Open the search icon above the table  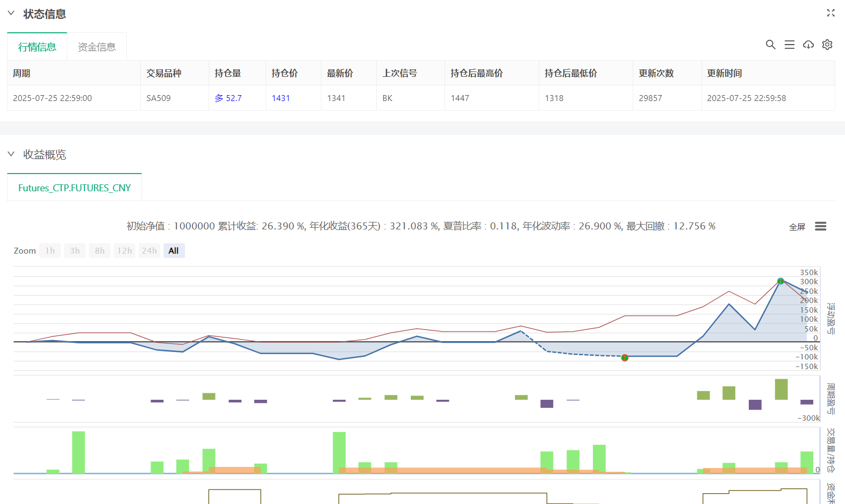coord(770,45)
